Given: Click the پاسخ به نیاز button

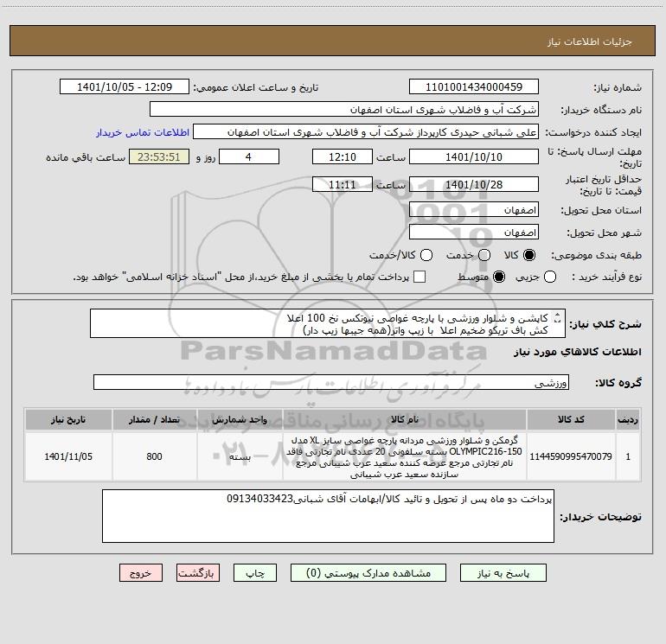Looking at the screenshot, I should (x=503, y=573).
